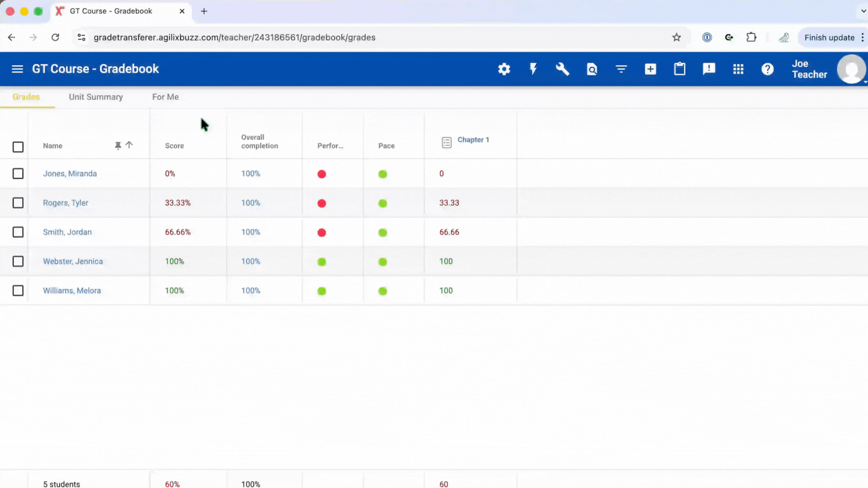The width and height of the screenshot is (868, 488).
Task: Switch to the For Me tab
Action: 165,97
